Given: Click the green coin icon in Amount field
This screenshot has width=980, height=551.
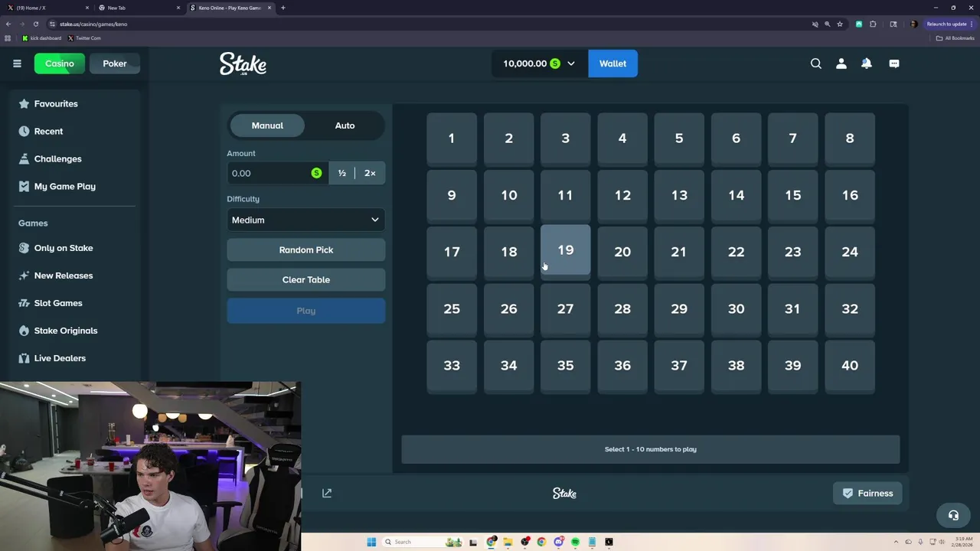Looking at the screenshot, I should pos(316,173).
